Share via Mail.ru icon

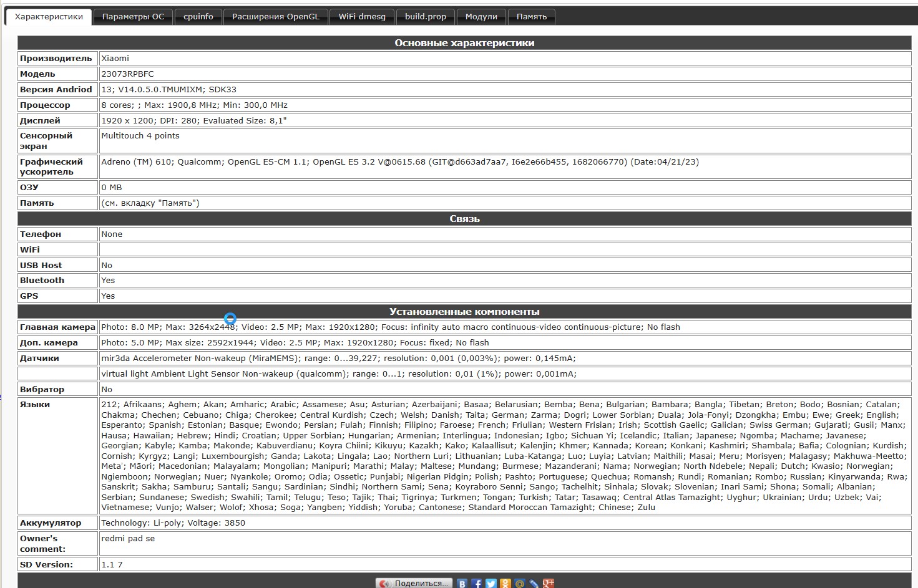click(520, 584)
